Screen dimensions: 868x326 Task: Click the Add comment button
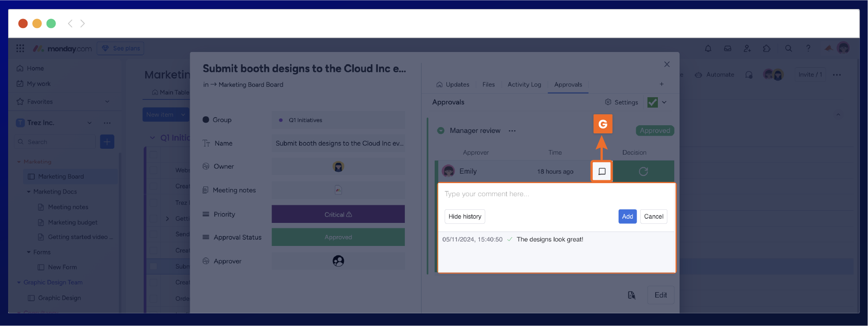click(627, 217)
